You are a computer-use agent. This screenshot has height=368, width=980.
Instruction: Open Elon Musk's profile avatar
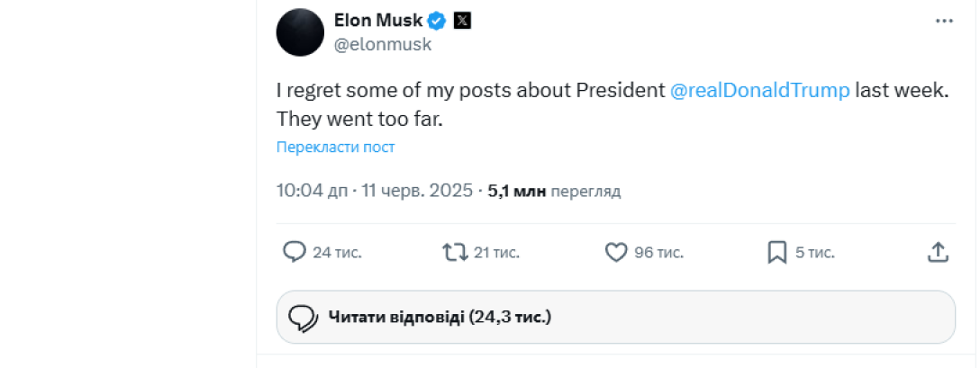[300, 32]
